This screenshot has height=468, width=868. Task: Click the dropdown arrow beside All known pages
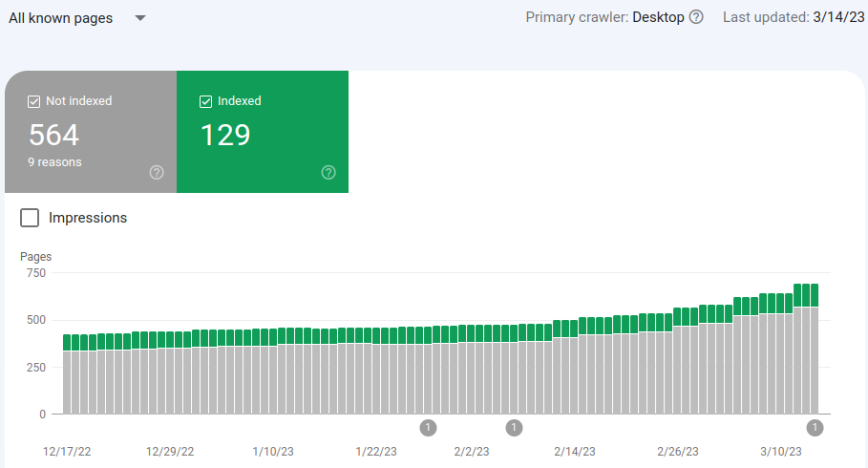(140, 18)
